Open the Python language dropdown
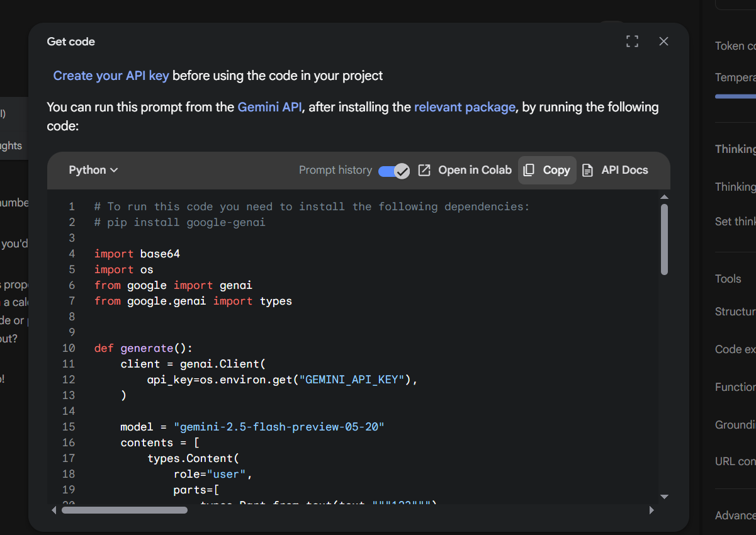The image size is (756, 535). (93, 170)
